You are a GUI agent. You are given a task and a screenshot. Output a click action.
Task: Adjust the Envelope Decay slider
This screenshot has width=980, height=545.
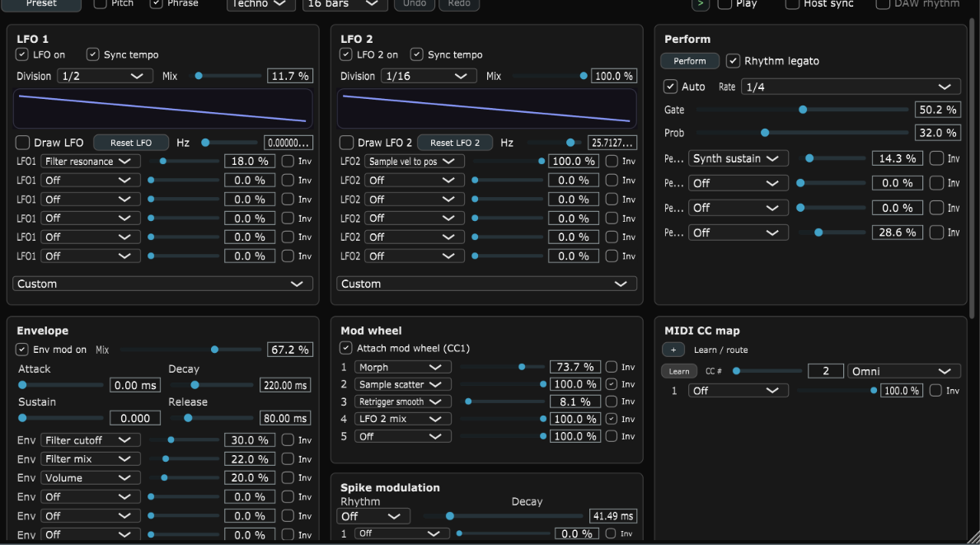[210, 385]
